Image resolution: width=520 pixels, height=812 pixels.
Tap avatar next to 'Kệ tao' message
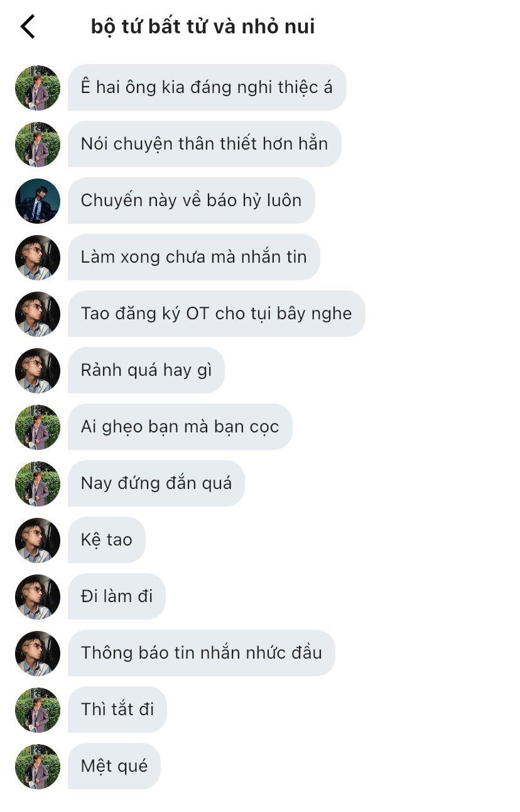38,540
